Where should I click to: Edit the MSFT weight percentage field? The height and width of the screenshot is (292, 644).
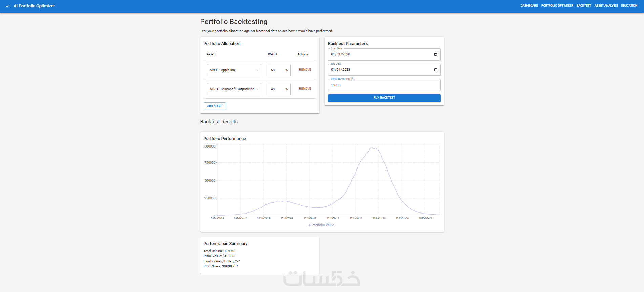(x=277, y=89)
